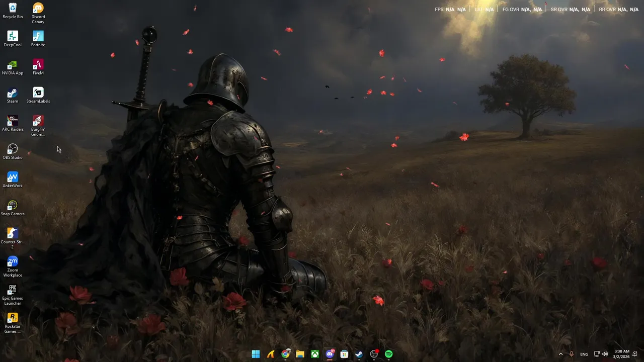Open File Explorer from the taskbar
644x362 pixels.
point(300,354)
